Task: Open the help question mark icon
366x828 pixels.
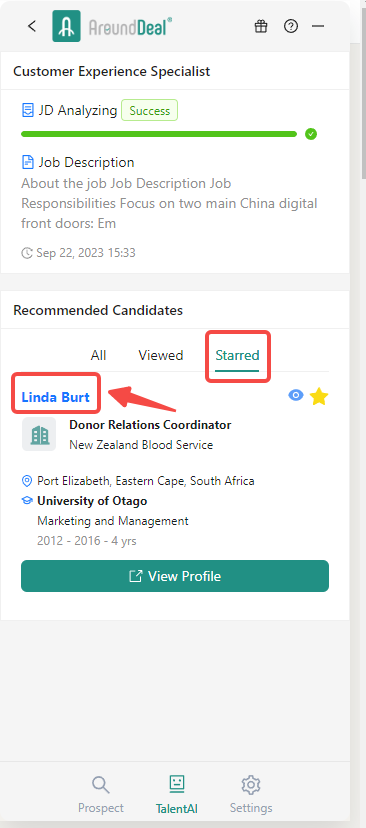Action: (291, 26)
